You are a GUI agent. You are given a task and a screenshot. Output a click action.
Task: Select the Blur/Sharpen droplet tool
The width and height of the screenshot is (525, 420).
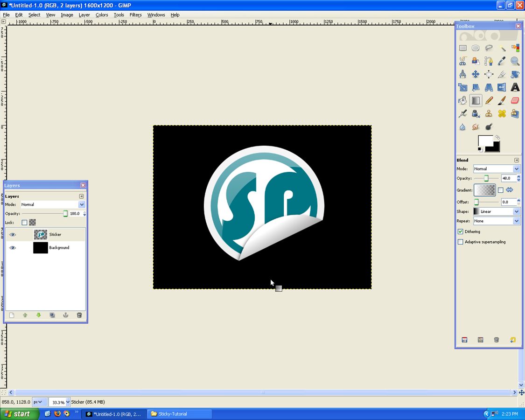point(463,127)
